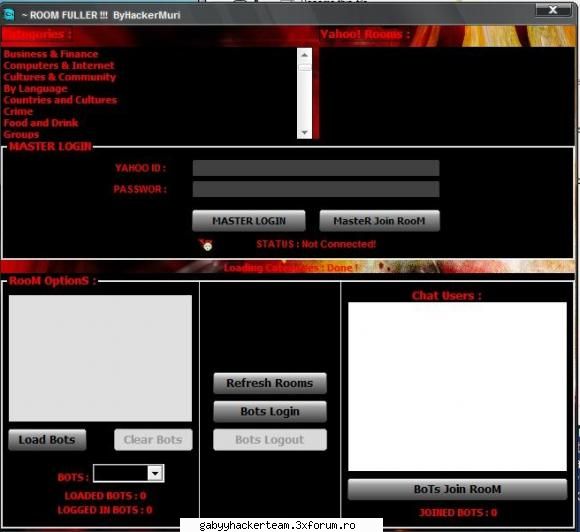This screenshot has width=580, height=532.
Task: Click categories list scroll up arrow
Action: point(304,55)
